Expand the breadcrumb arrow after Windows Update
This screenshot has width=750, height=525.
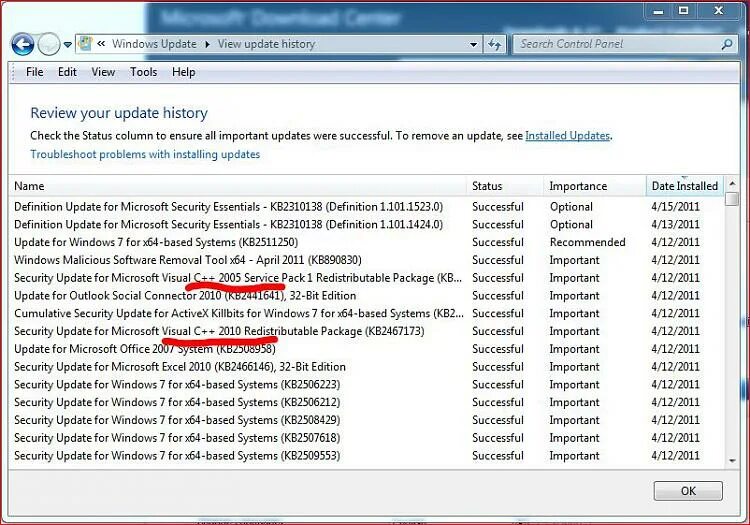pyautogui.click(x=207, y=44)
